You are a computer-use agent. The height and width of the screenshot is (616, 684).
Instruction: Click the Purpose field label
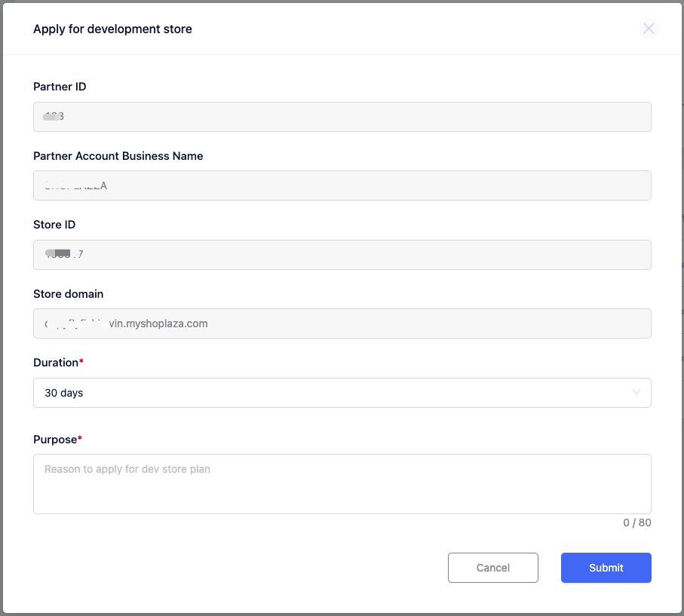[55, 440]
